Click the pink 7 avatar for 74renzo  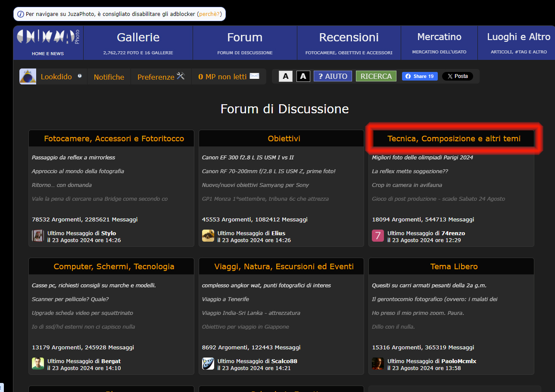pyautogui.click(x=378, y=236)
